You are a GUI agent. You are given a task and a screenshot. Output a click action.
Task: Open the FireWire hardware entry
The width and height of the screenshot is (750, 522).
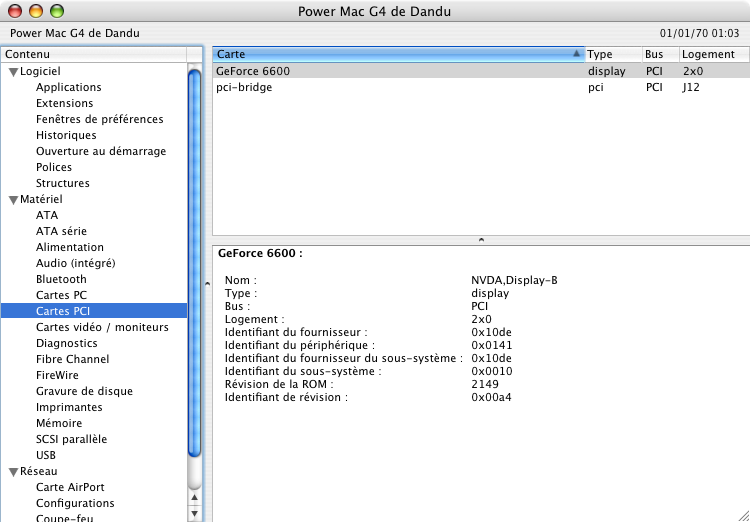tap(57, 375)
